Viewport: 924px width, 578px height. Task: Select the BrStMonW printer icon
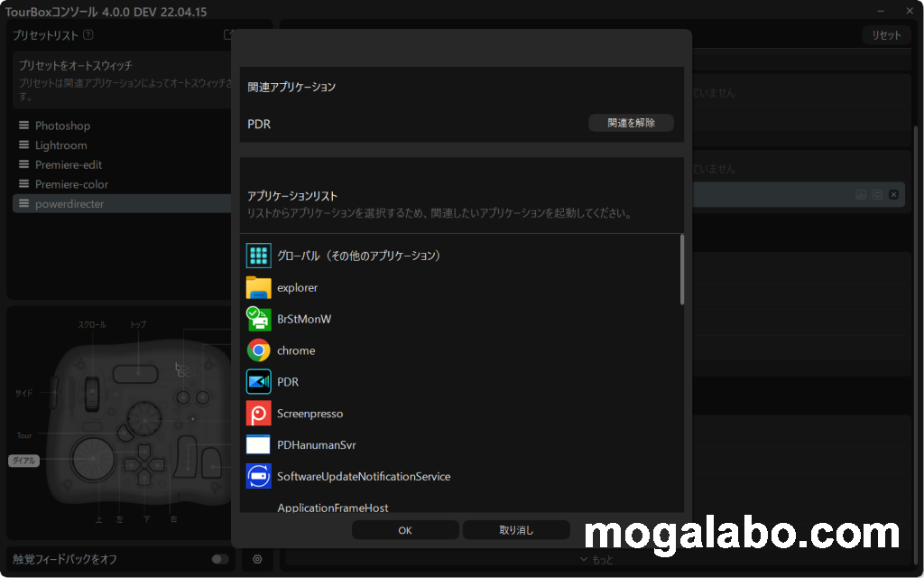[x=259, y=319]
